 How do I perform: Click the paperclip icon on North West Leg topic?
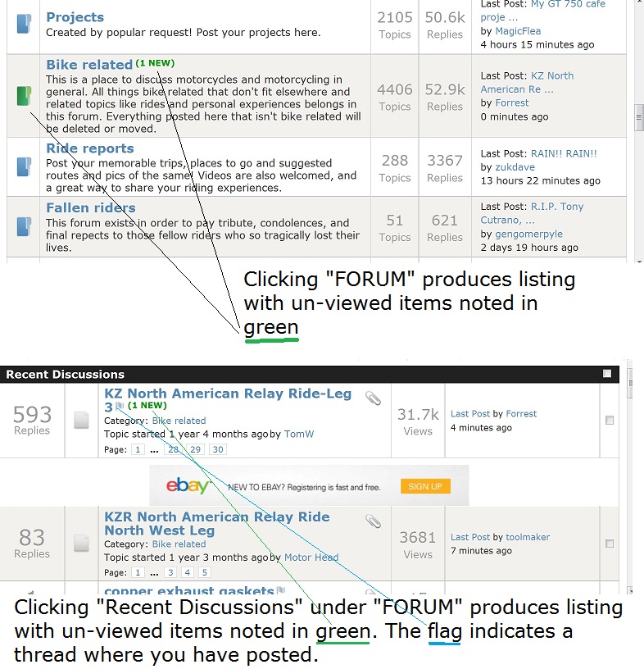[x=373, y=521]
